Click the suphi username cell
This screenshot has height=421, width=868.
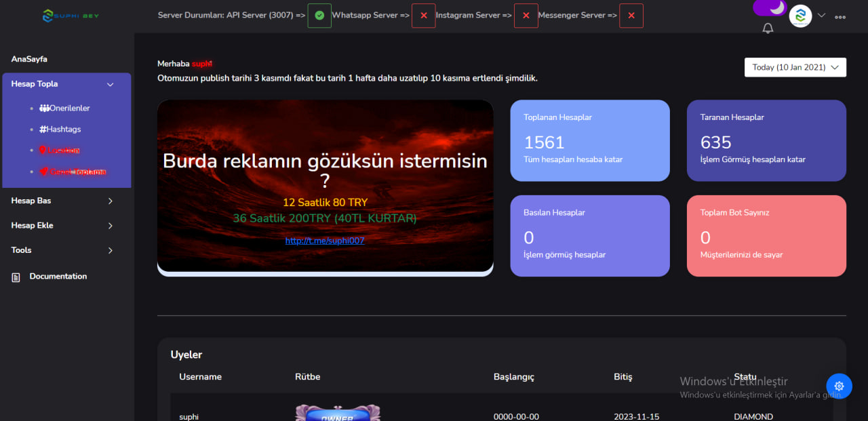pyautogui.click(x=189, y=417)
